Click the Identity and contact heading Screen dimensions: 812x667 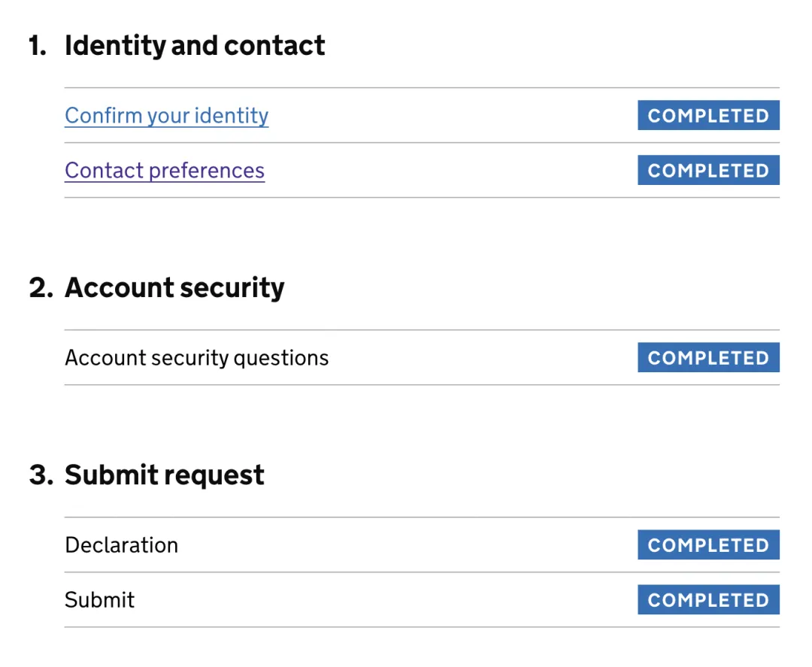click(x=195, y=46)
